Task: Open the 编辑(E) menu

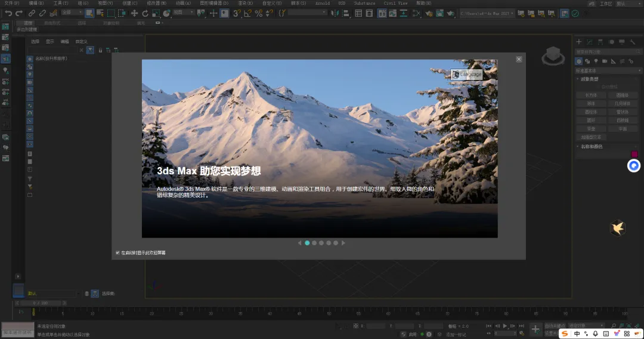Action: click(36, 4)
